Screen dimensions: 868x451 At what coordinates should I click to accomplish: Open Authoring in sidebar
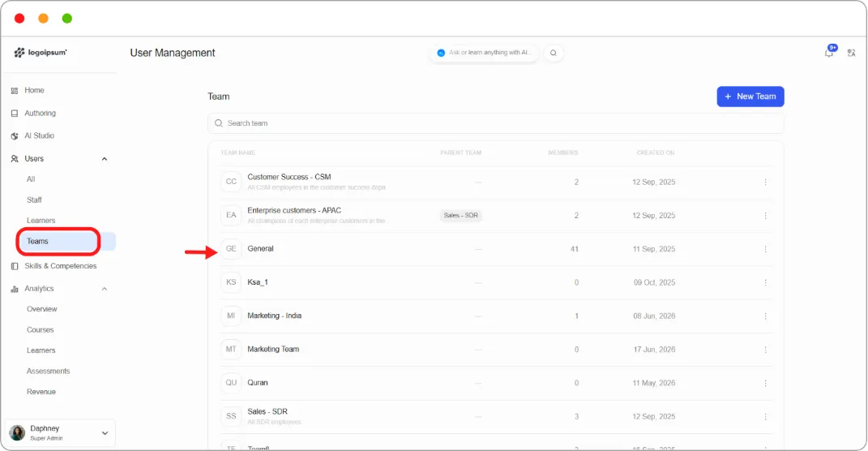(x=40, y=113)
